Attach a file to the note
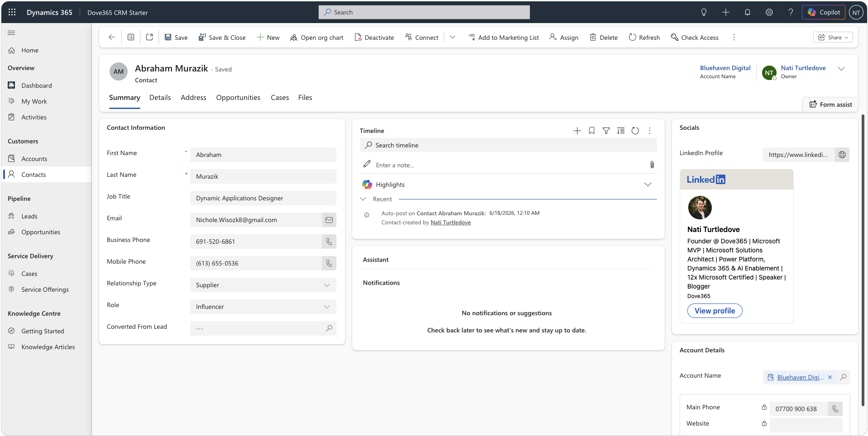The image size is (868, 436). tap(652, 165)
